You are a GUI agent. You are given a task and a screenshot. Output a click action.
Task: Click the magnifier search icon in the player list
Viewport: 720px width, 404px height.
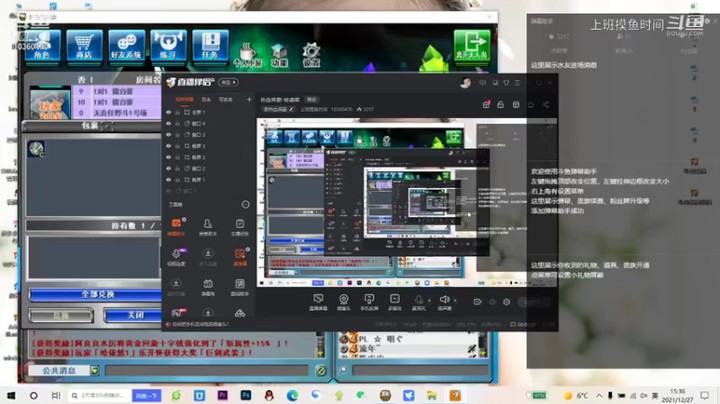click(x=343, y=370)
